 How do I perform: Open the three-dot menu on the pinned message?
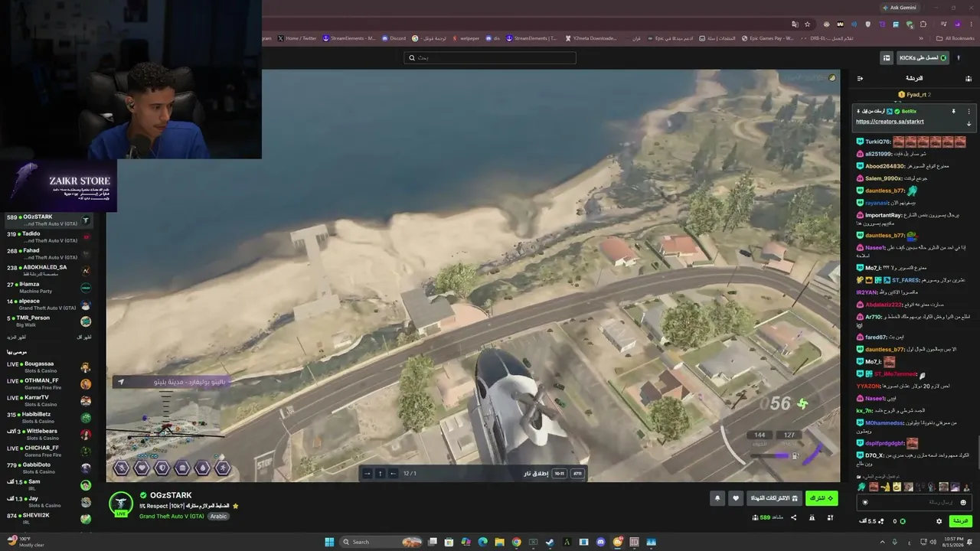(969, 111)
